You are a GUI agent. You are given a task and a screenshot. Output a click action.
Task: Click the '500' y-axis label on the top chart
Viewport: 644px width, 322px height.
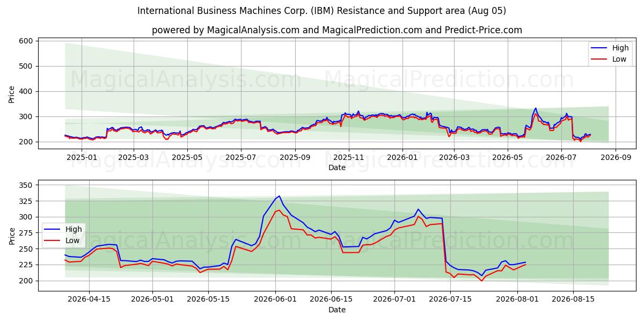[x=27, y=66]
